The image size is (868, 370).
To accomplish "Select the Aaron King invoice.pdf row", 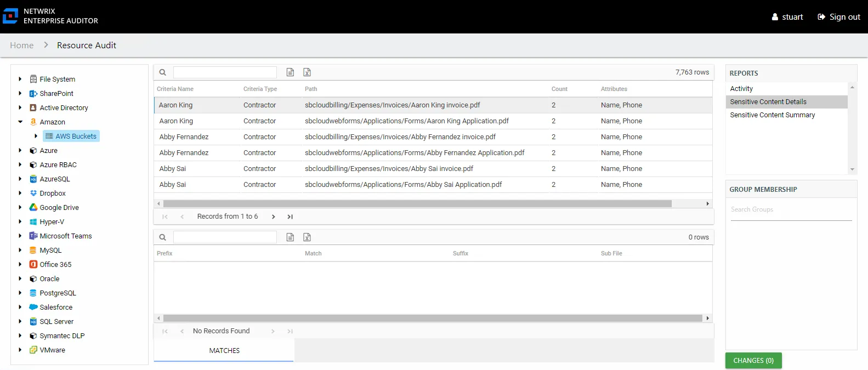I will point(433,105).
